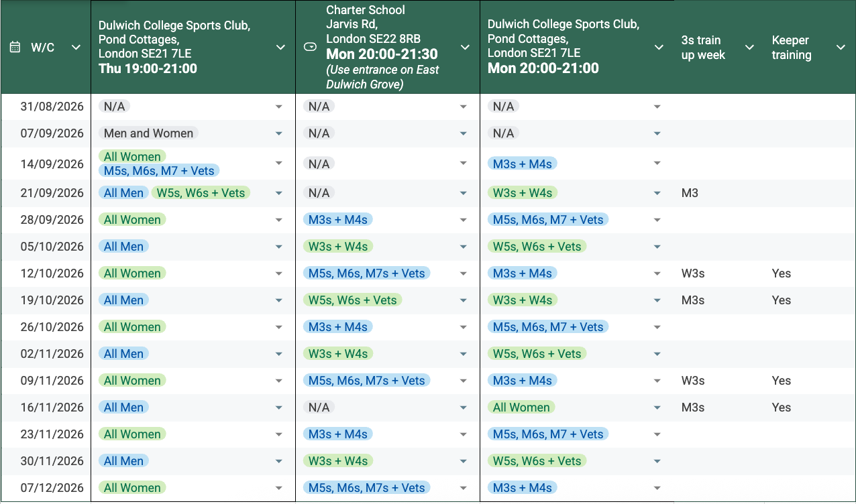Screen dimensions: 856x504
Task: Open the Charter School dropdown arrow for 09/11/2026
Action: point(463,381)
